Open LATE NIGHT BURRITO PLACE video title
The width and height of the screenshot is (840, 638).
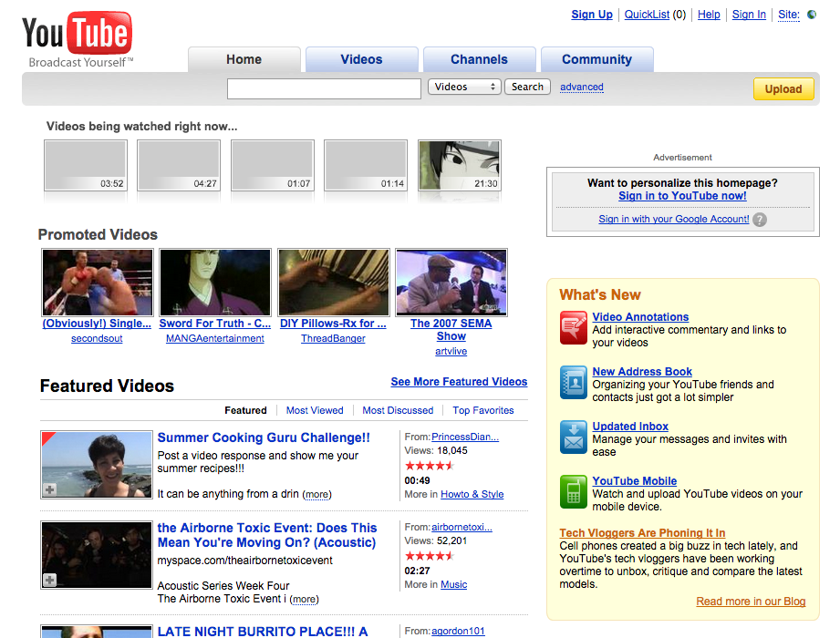pyautogui.click(x=263, y=631)
